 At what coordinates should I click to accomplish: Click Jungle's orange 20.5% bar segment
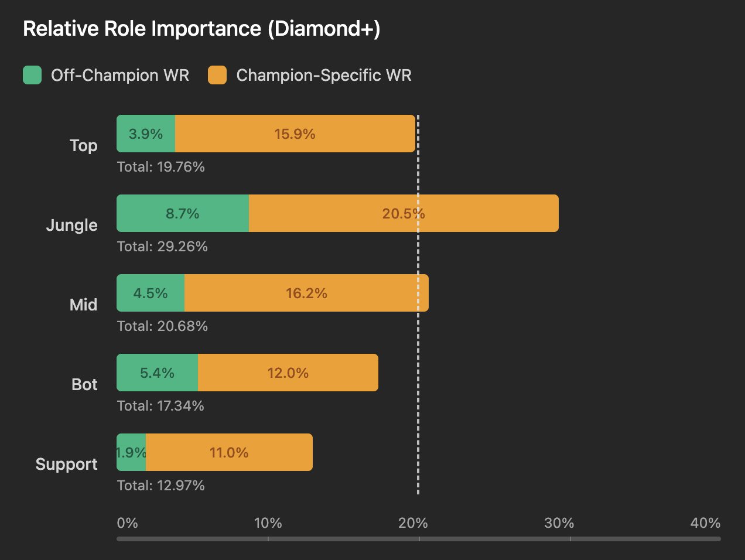click(404, 213)
